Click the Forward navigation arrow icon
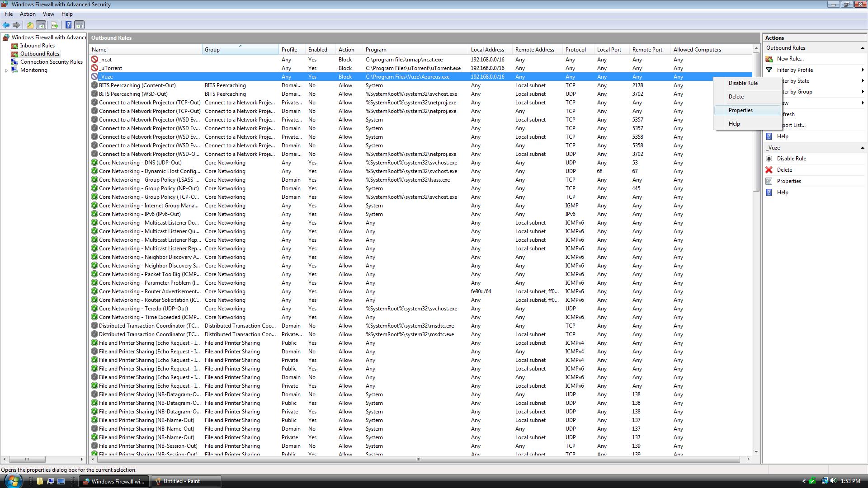This screenshot has width=868, height=488. [16, 25]
